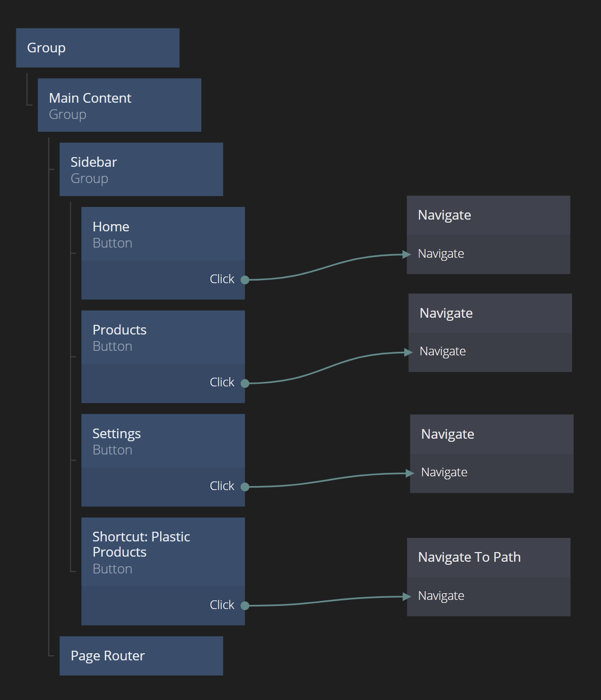
Task: Select the Settings button node title
Action: pos(163,441)
